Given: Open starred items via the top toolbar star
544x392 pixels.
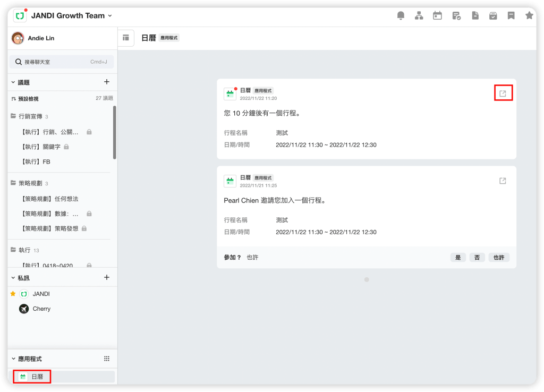Looking at the screenshot, I should [x=529, y=15].
